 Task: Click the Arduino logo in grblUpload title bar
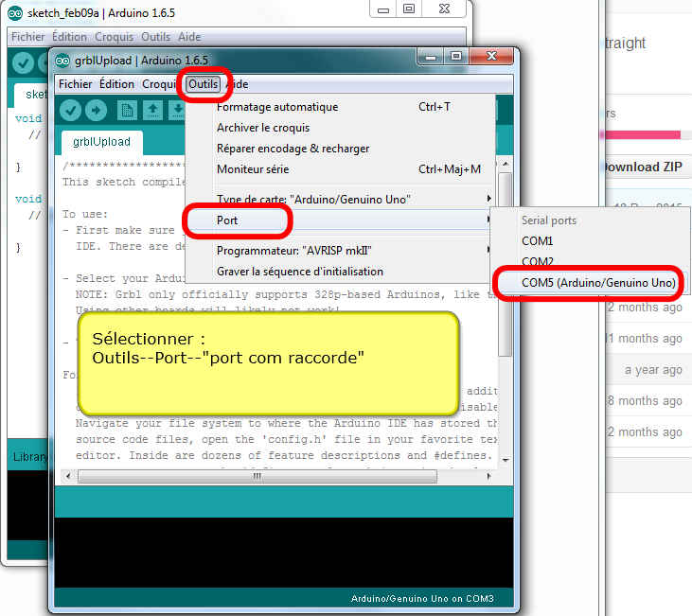coord(63,61)
